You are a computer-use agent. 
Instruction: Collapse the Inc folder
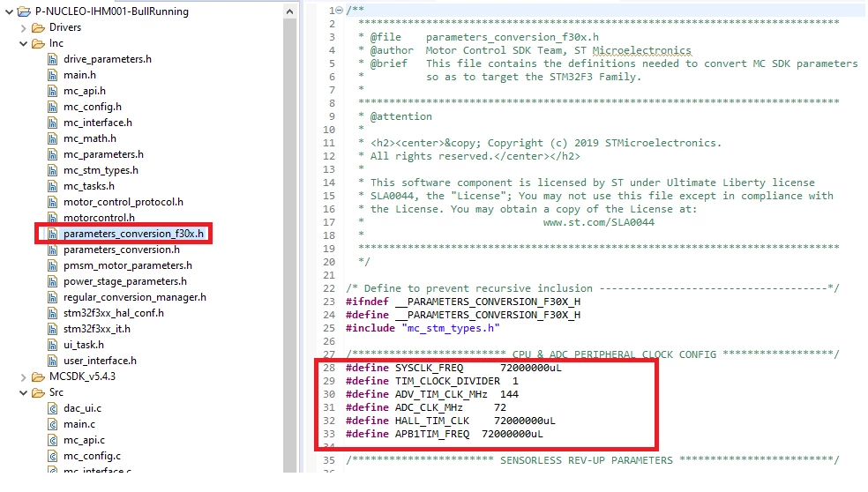click(23, 44)
